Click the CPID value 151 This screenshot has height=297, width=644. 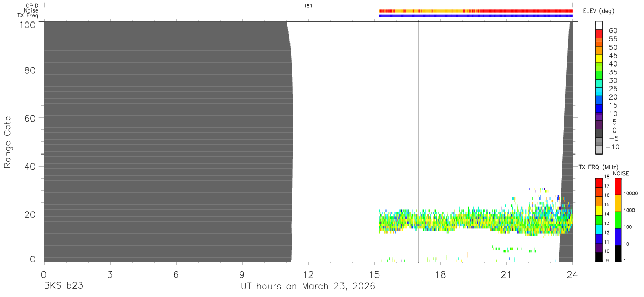point(308,6)
